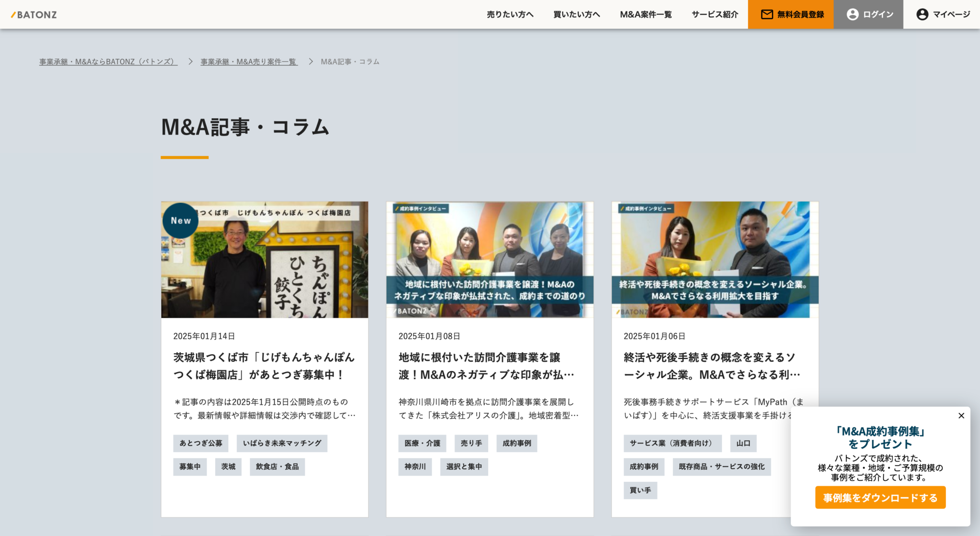
Task: Select the 飲食店・食品 tag
Action: click(277, 467)
